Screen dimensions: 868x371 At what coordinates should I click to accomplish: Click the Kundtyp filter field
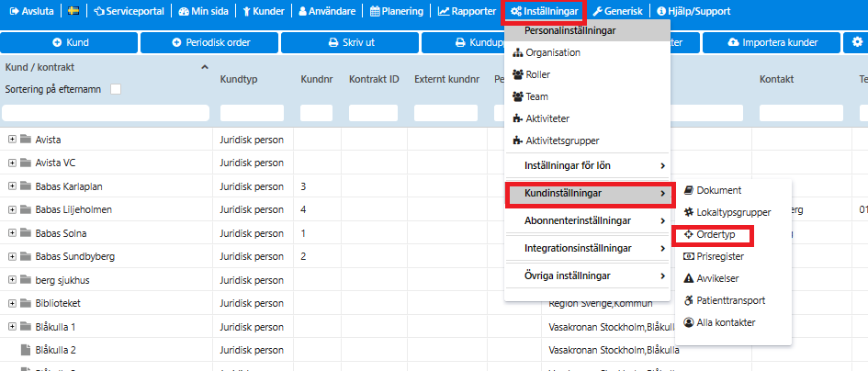[x=252, y=113]
